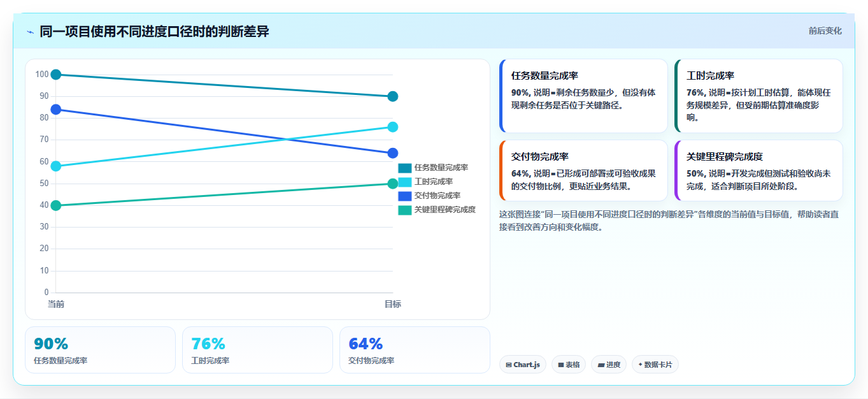
Task: Click the 76% description in 工时完成率 card
Action: tap(758, 105)
